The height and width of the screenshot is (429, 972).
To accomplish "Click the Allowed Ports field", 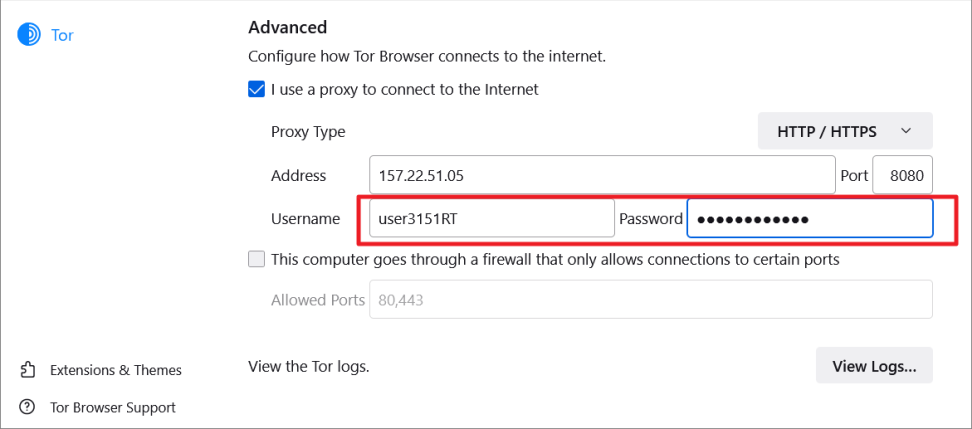I will click(x=651, y=299).
